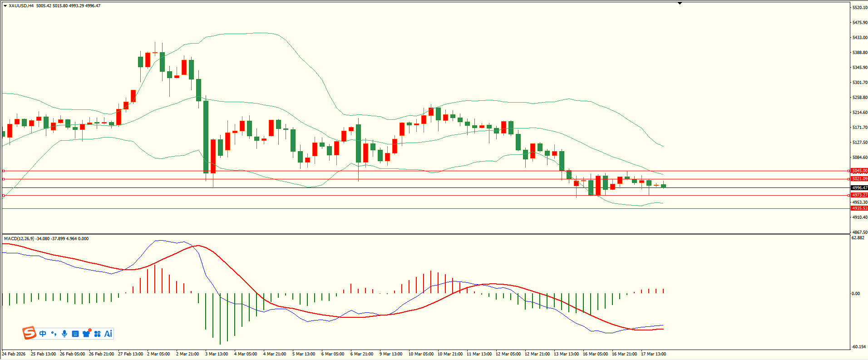Screen dimensions: 868x360
Task: Toggle the punctuation mode icon
Action: (x=54, y=334)
